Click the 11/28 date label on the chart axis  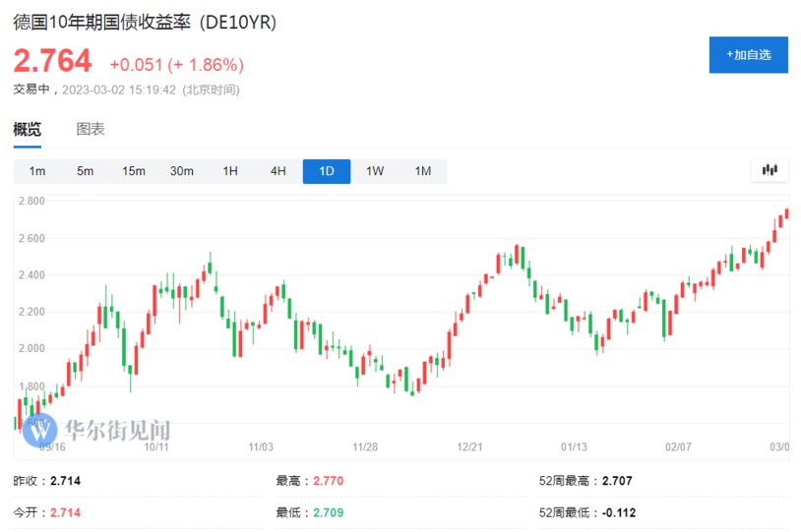pyautogui.click(x=365, y=447)
